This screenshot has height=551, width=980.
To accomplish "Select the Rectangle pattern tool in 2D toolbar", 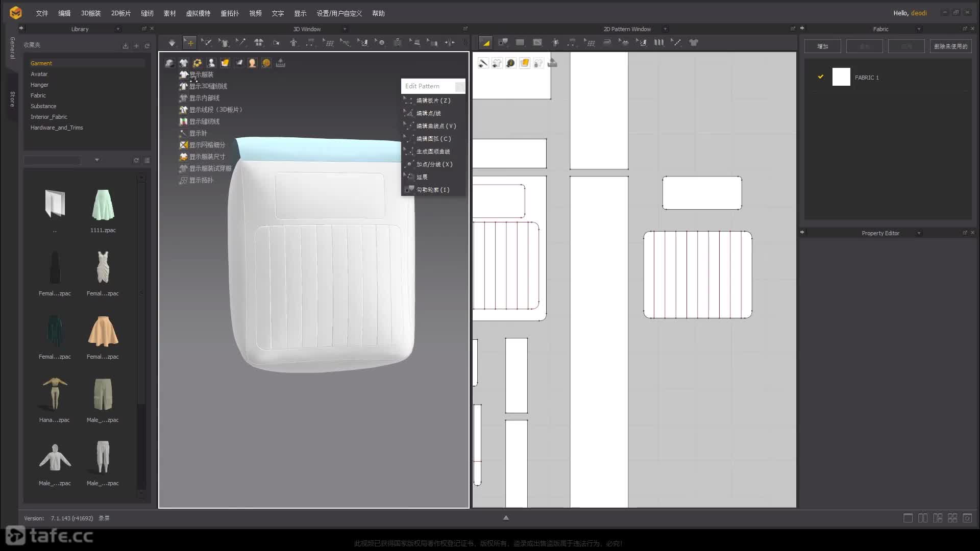I will 520,43.
